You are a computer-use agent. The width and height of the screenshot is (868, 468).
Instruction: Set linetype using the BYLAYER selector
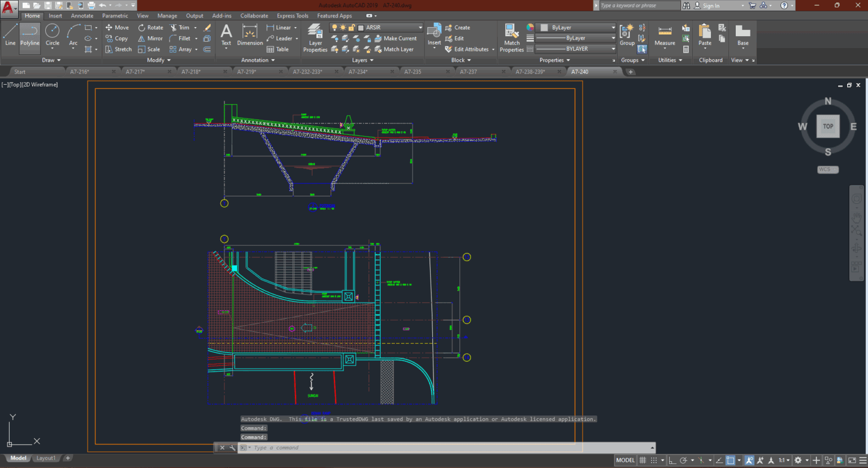click(x=611, y=49)
